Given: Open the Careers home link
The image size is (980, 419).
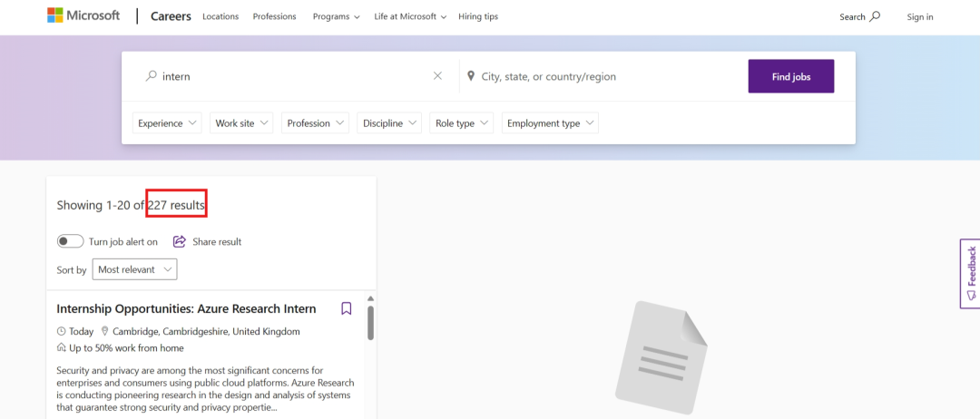Looking at the screenshot, I should tap(171, 16).
